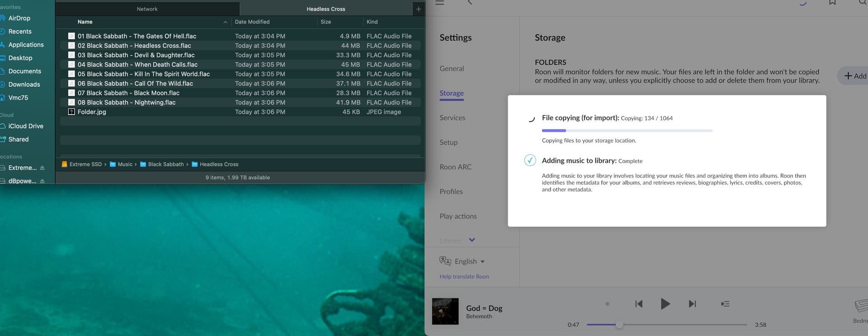Open the Services settings section
The width and height of the screenshot is (868, 336).
pyautogui.click(x=452, y=118)
